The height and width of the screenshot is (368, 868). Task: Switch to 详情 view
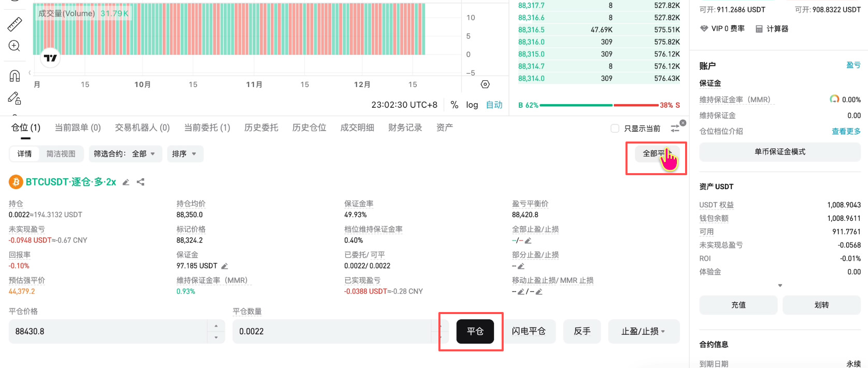pyautogui.click(x=24, y=154)
